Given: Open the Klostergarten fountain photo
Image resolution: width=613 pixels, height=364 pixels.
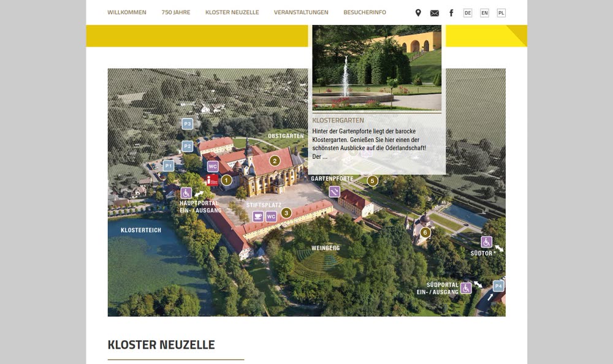Looking at the screenshot, I should coord(377,68).
